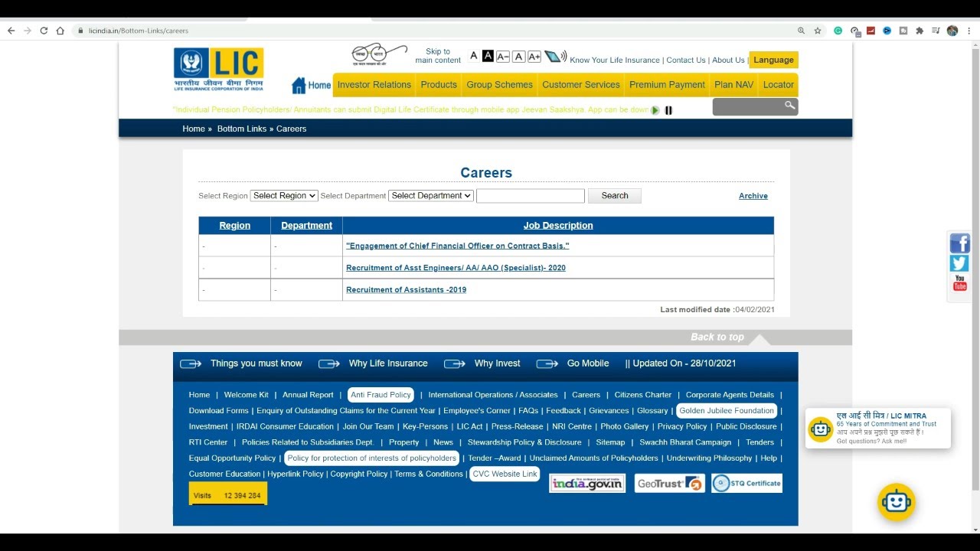
Task: Open the media control playlist icon
Action: pyautogui.click(x=936, y=31)
